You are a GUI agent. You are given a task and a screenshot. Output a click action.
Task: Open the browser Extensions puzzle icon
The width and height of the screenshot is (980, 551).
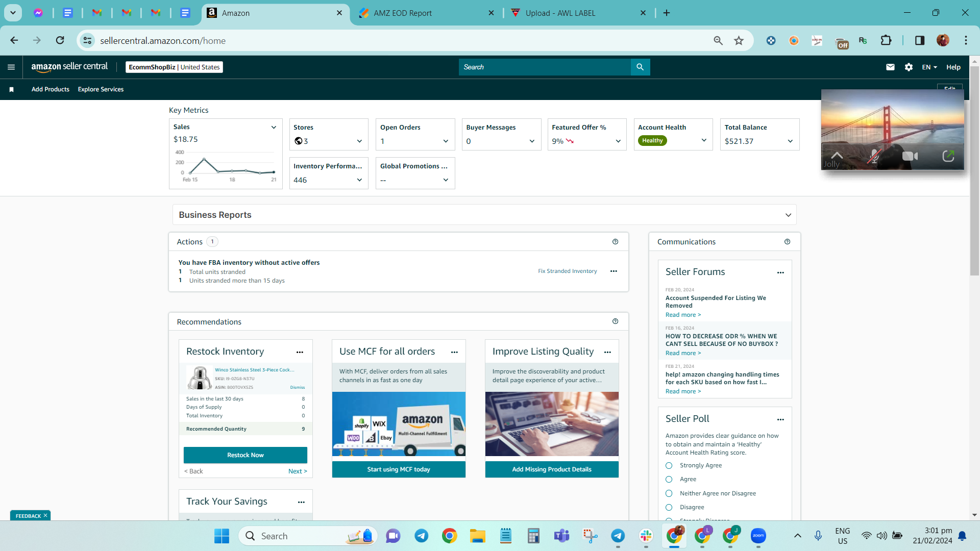[x=886, y=40]
